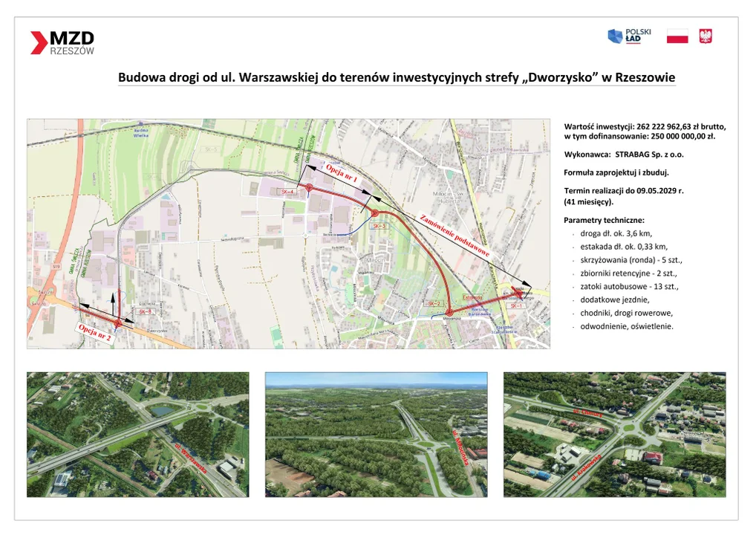Click the Polish coat of arms emblem

click(705, 36)
